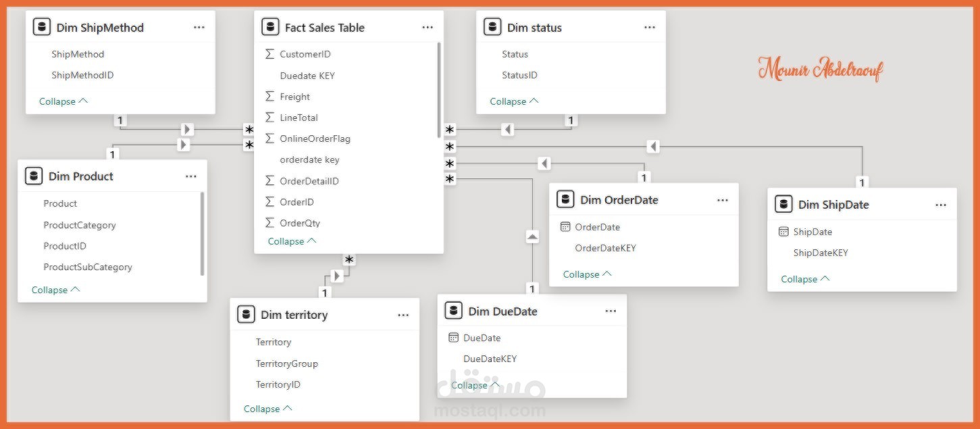The width and height of the screenshot is (980, 429).
Task: Click the calendar icon beside DueDate field
Action: (x=453, y=338)
